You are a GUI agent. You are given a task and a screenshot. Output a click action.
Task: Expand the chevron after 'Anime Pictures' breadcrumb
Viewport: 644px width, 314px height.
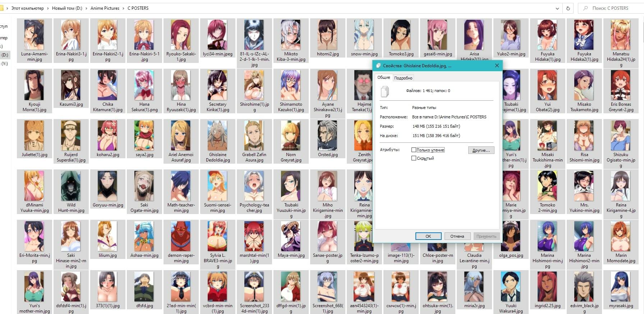(x=123, y=8)
